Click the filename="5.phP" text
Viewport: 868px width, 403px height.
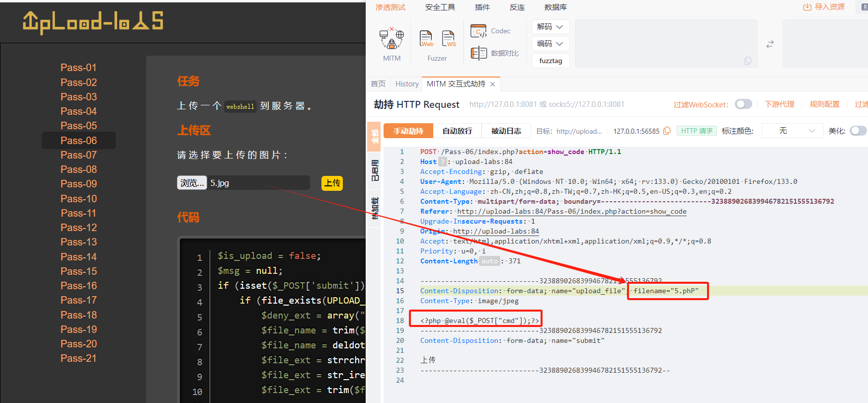pyautogui.click(x=666, y=291)
